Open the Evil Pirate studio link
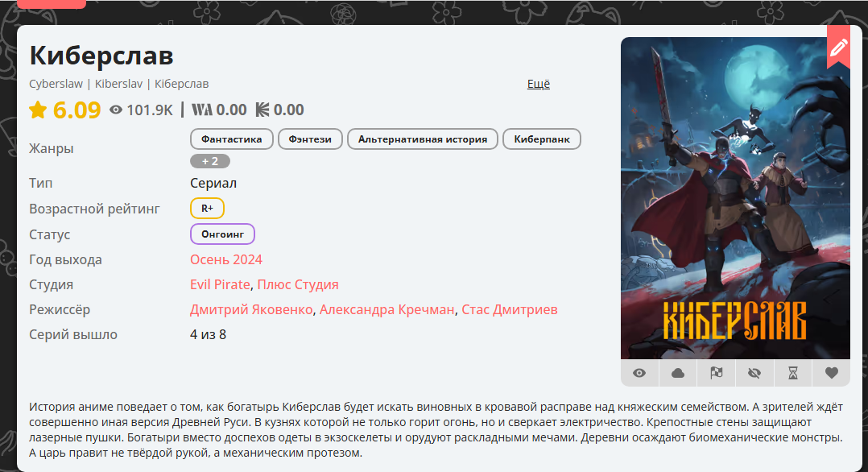This screenshot has width=868, height=472. (220, 285)
